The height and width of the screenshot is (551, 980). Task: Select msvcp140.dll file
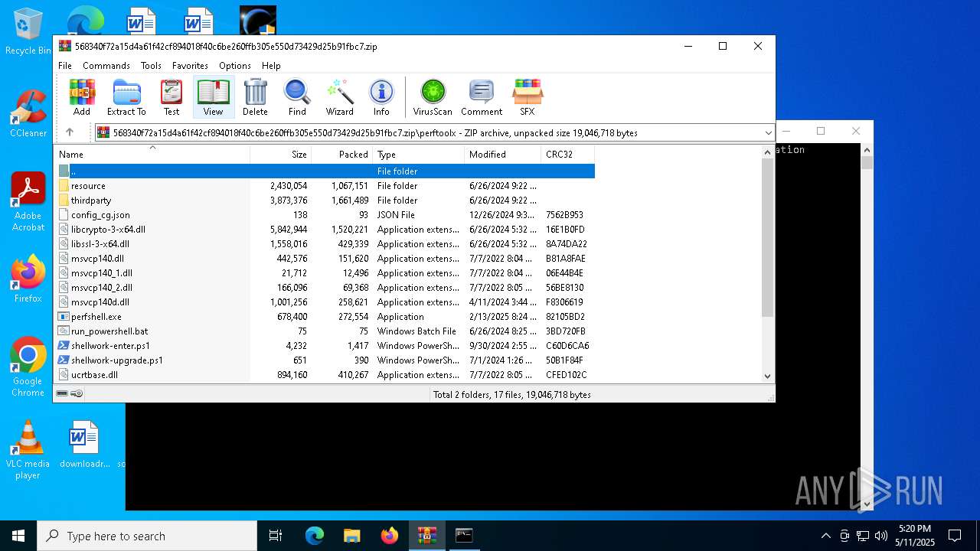pyautogui.click(x=326, y=259)
